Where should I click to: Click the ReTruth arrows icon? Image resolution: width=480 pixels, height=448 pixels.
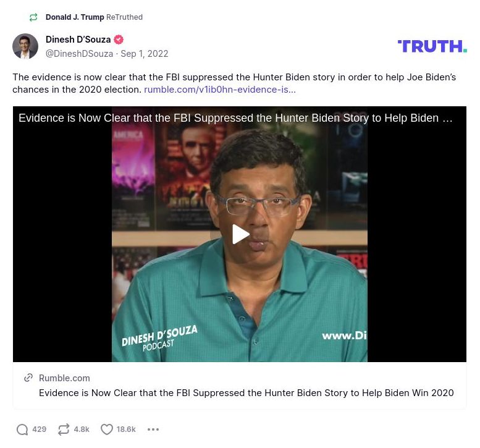click(64, 429)
